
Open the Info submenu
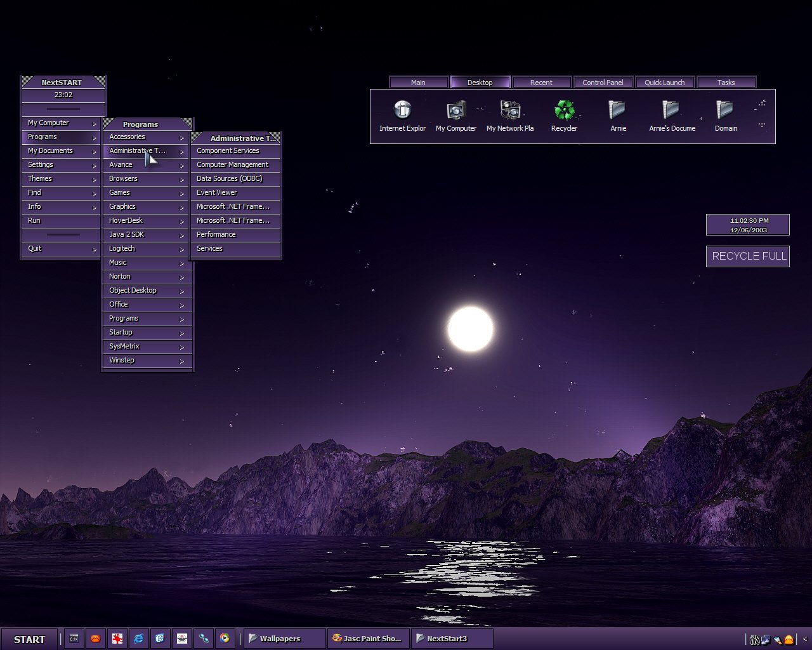point(62,207)
